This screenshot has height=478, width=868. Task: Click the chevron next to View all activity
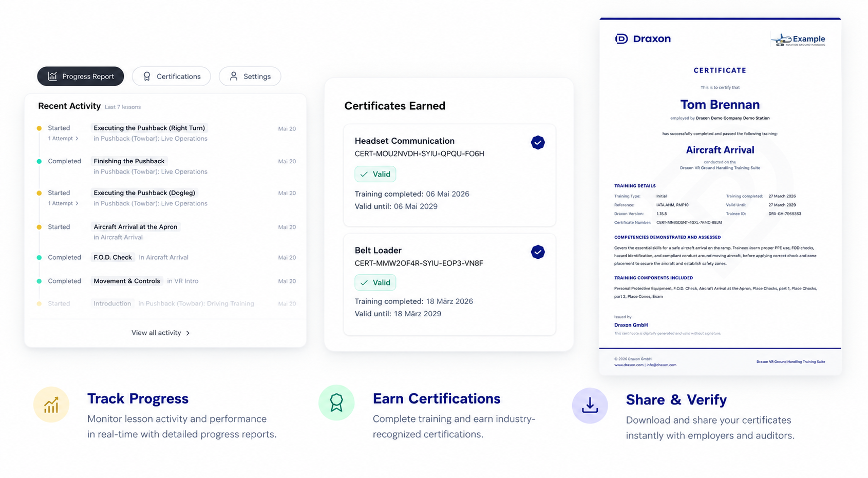[188, 333]
